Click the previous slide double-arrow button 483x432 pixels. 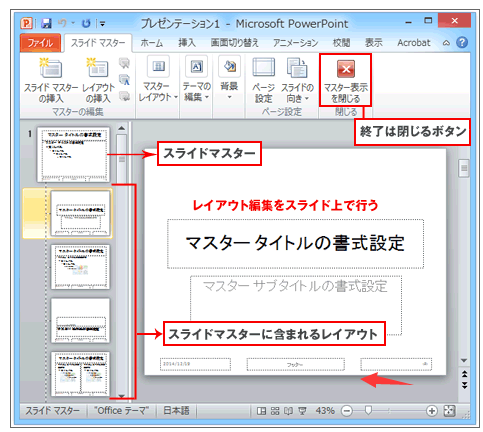coord(464,374)
